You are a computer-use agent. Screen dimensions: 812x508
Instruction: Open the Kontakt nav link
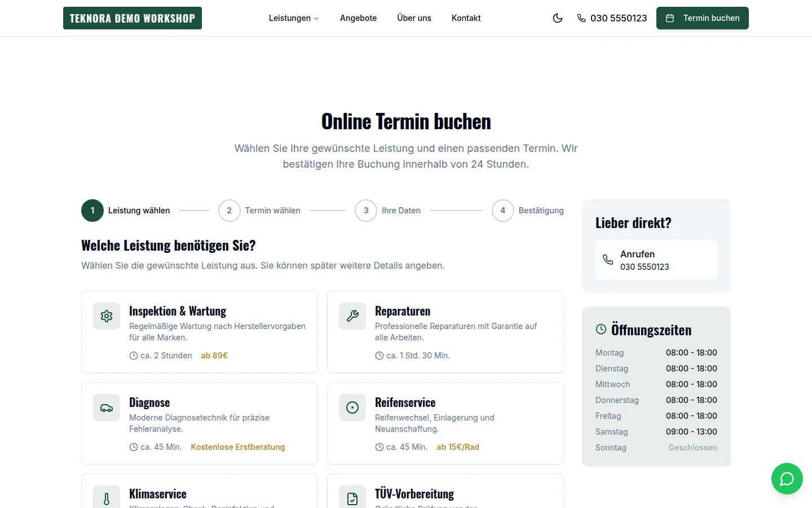pos(466,18)
